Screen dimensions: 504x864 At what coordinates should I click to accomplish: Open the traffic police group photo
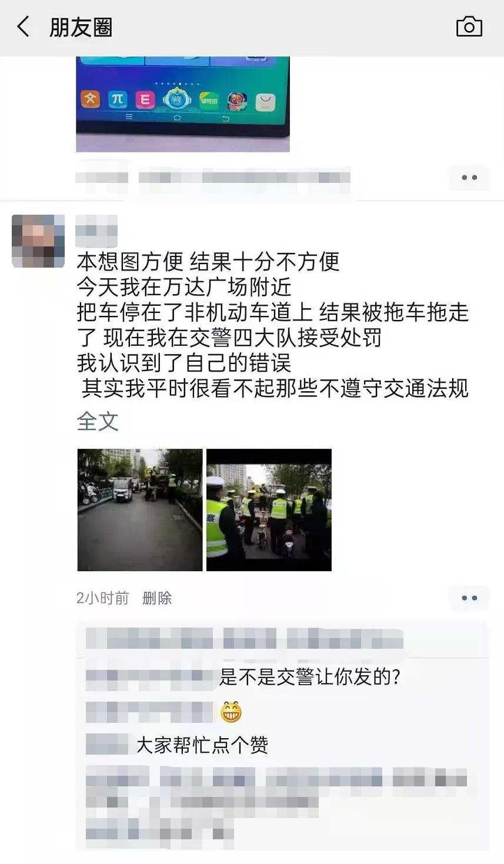click(269, 510)
